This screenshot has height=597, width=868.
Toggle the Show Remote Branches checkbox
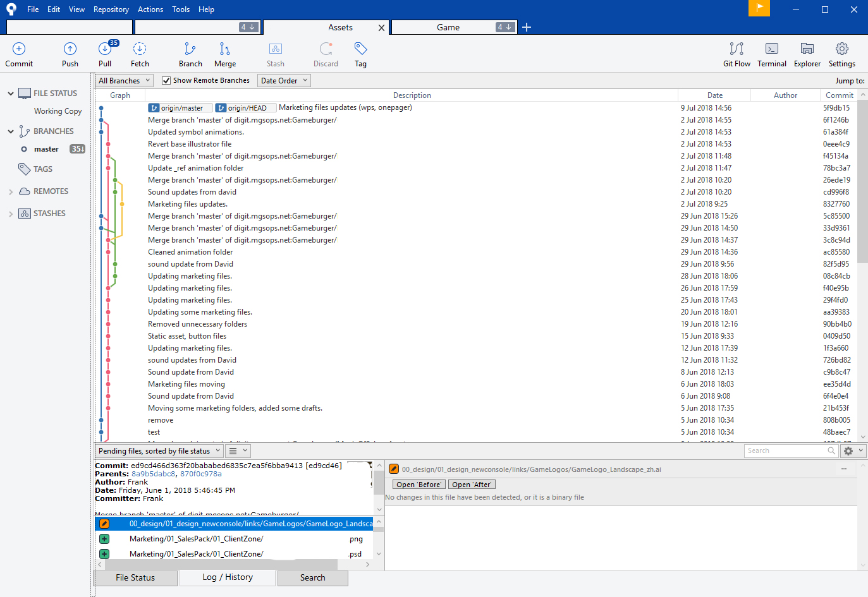pos(166,81)
